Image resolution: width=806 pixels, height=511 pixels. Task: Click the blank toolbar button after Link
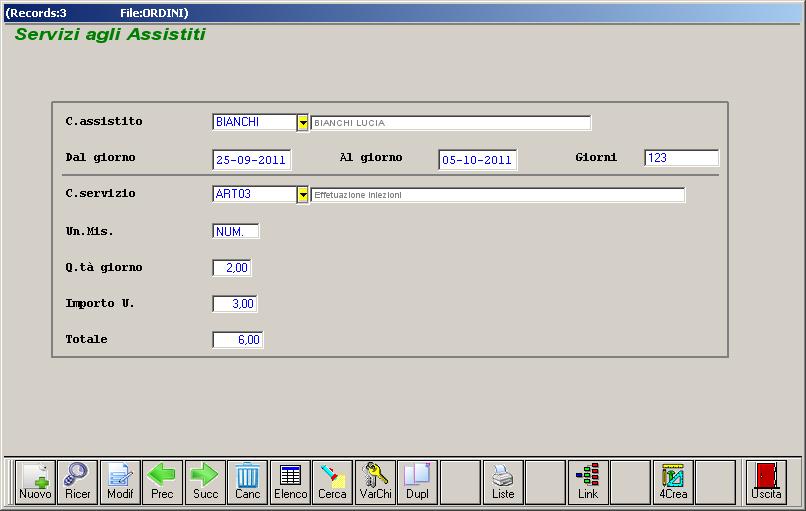(x=631, y=482)
